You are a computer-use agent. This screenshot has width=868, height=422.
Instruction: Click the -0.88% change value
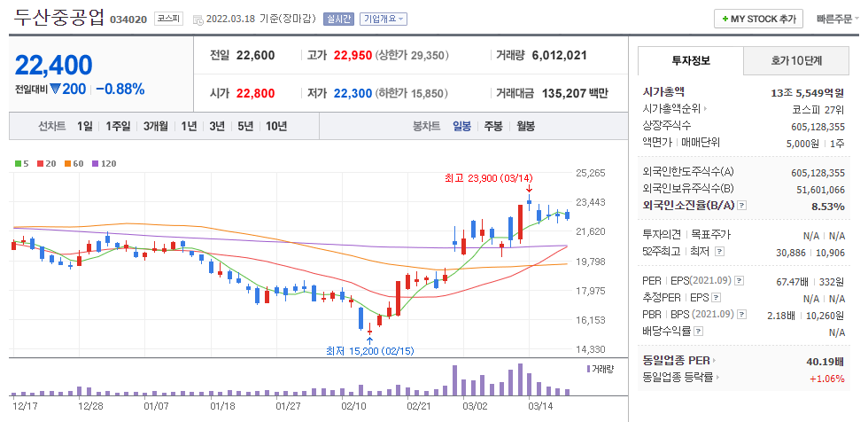(x=120, y=89)
